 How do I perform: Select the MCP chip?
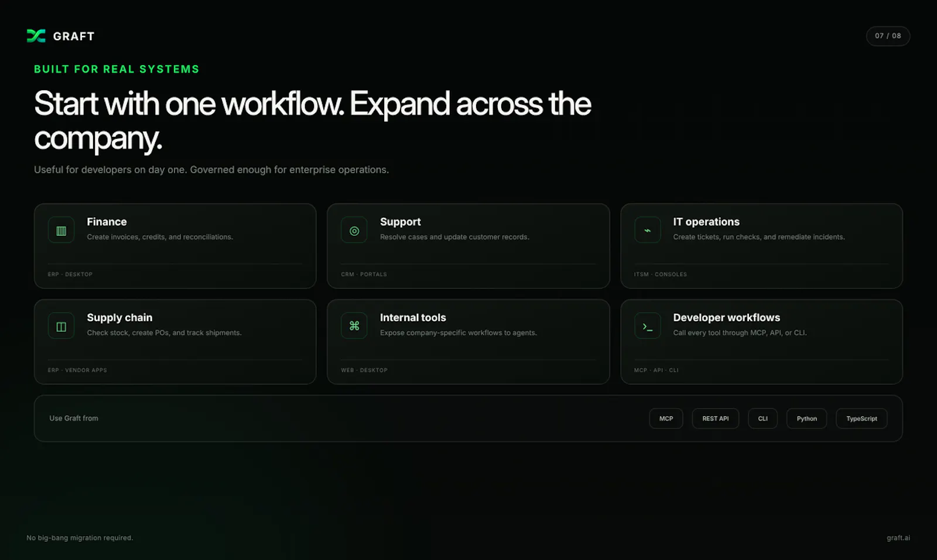(x=666, y=418)
